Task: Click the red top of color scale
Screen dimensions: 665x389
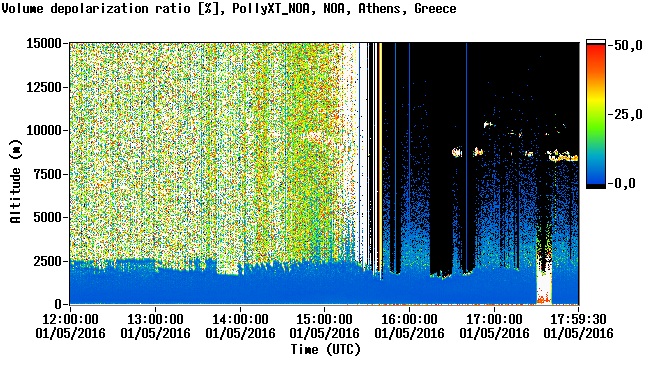Action: [x=596, y=49]
